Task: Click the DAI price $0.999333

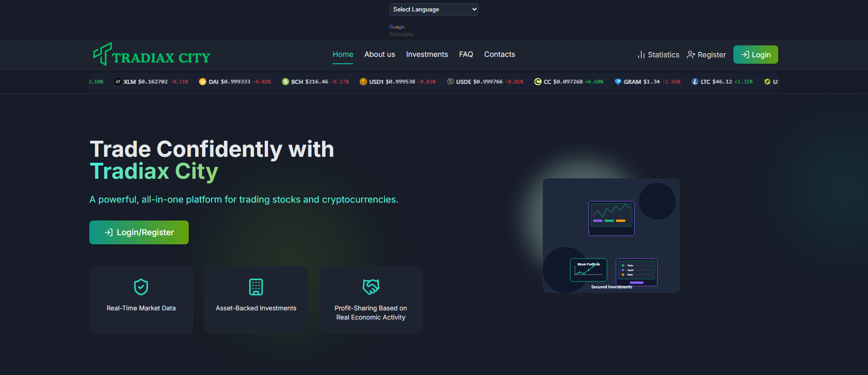Action: coord(235,82)
